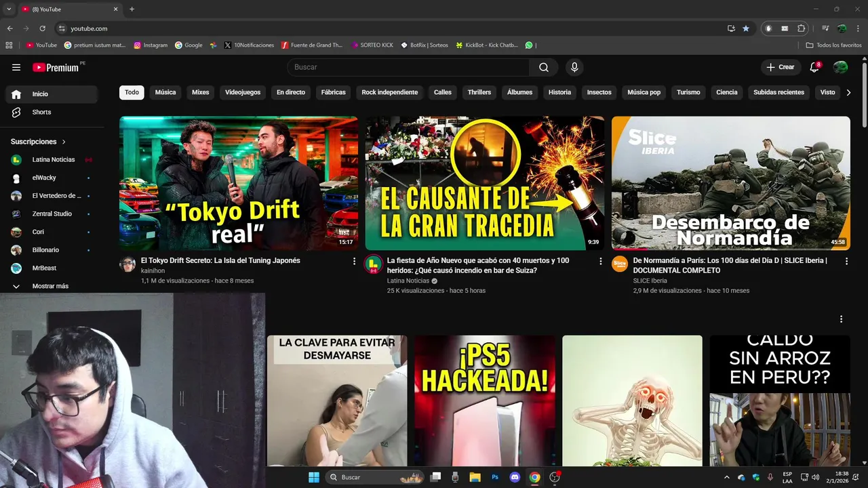Viewport: 868px width, 488px height.
Task: Go back using browser back arrow
Action: pyautogui.click(x=9, y=28)
